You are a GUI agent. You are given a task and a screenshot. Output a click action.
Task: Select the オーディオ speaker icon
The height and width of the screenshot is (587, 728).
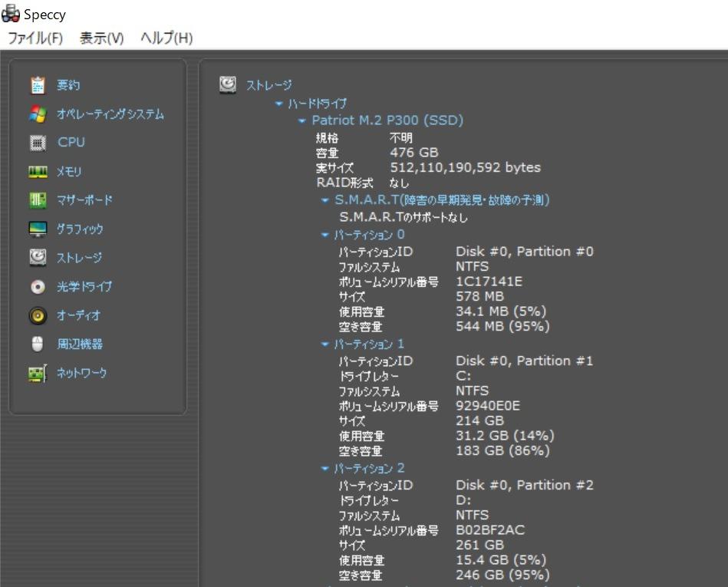pos(38,316)
